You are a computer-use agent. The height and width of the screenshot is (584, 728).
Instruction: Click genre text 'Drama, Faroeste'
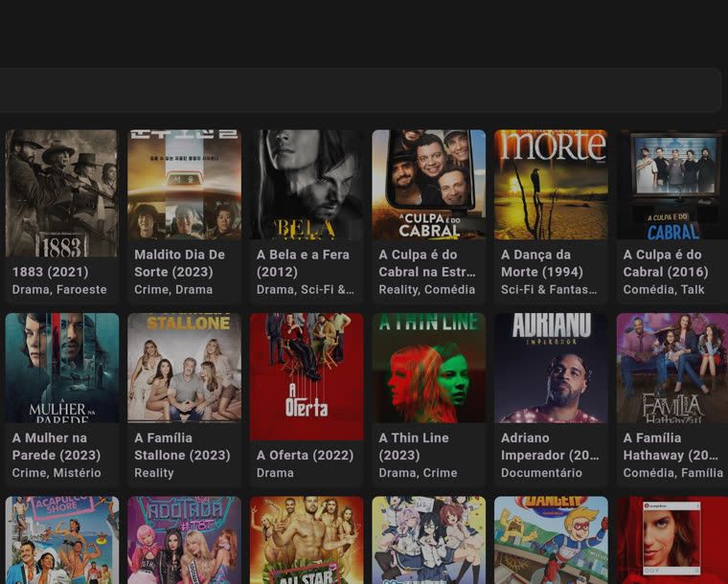point(59,289)
